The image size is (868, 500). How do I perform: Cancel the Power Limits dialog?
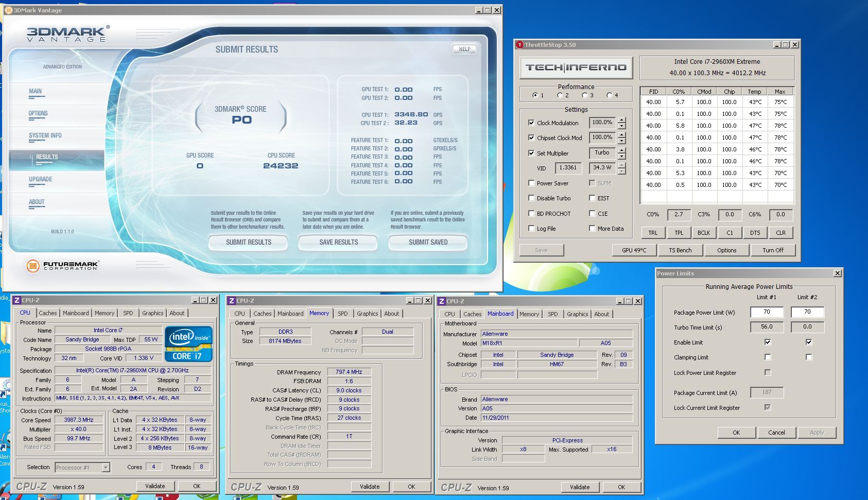pyautogui.click(x=776, y=433)
